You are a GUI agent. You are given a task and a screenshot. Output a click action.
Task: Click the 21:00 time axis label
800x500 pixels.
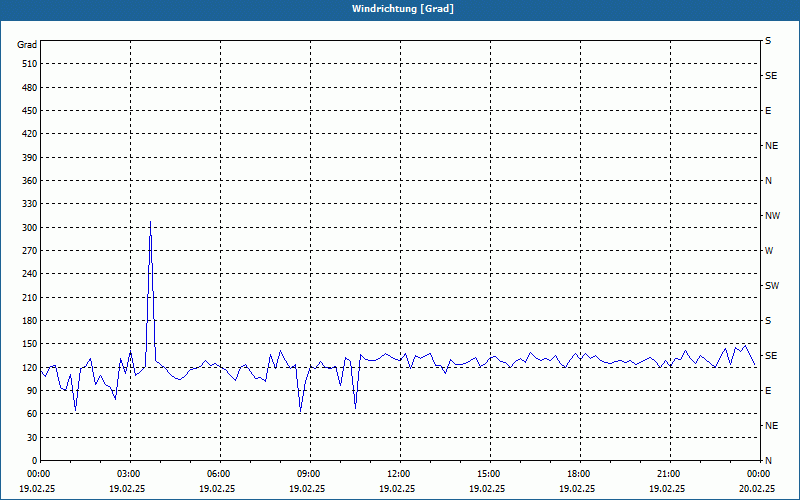670,474
